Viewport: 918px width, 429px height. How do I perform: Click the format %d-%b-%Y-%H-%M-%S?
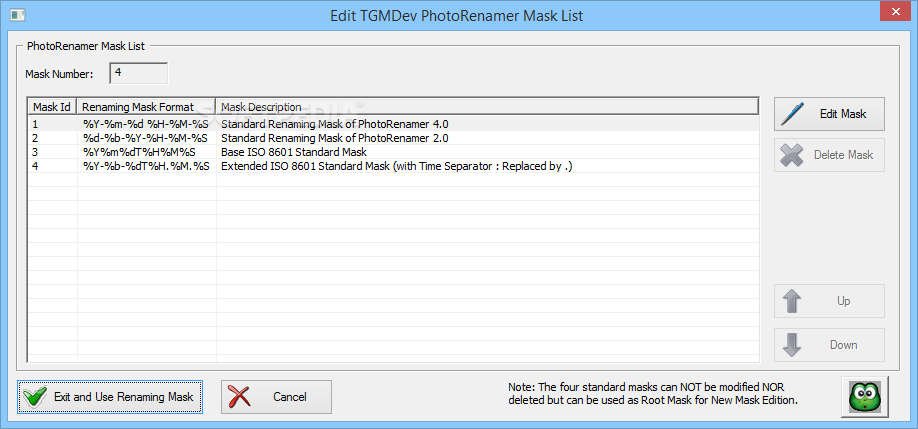(x=145, y=138)
